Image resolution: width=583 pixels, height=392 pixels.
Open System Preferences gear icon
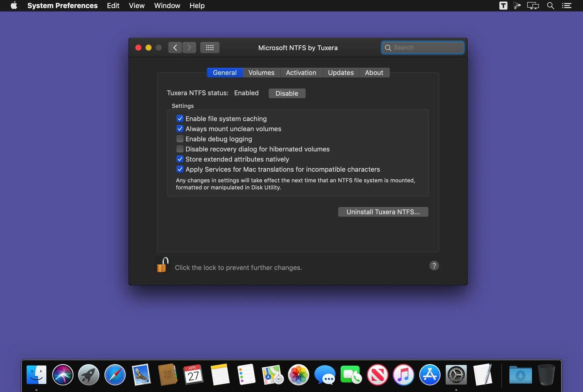pyautogui.click(x=456, y=374)
